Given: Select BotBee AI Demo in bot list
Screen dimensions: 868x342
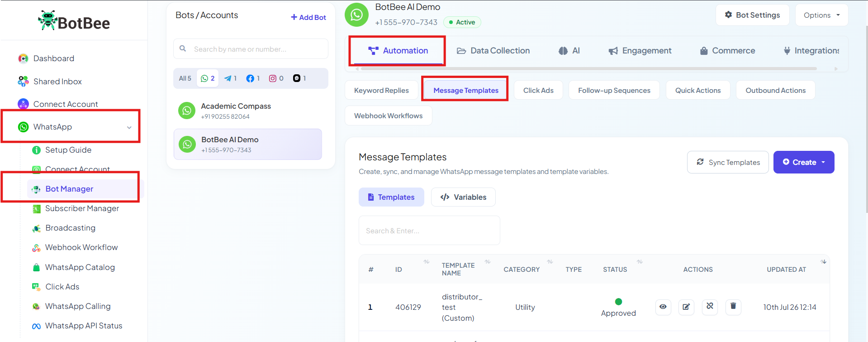Looking at the screenshot, I should tap(248, 145).
